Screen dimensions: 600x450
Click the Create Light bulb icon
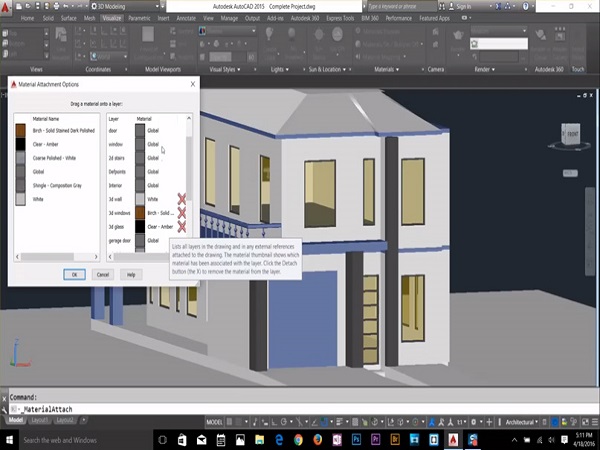[270, 34]
